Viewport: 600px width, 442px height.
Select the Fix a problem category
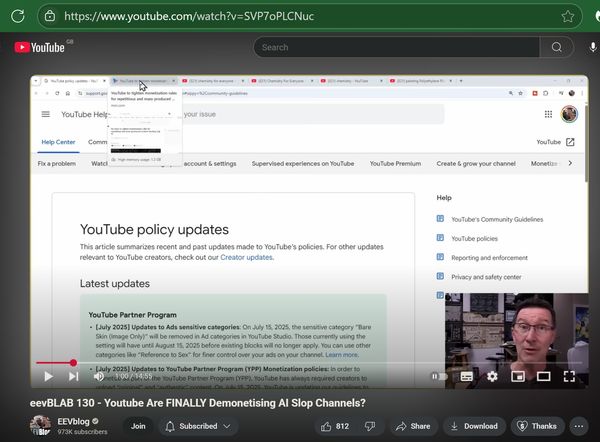click(x=57, y=163)
